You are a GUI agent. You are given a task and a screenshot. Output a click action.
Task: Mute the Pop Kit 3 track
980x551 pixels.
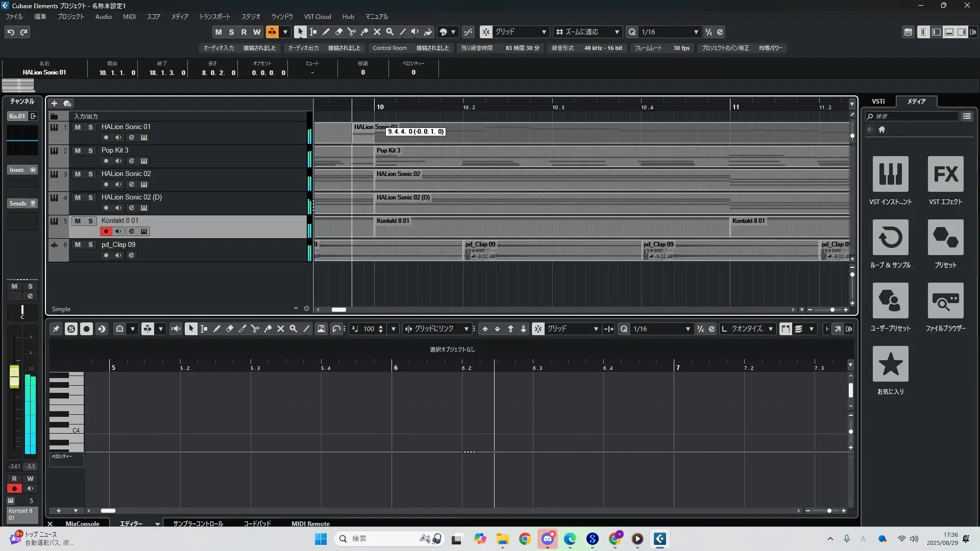coord(78,151)
